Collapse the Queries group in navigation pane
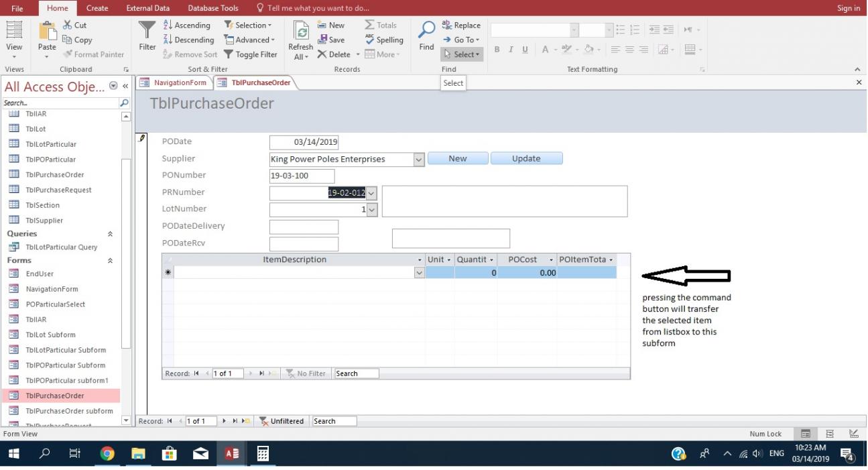 (110, 234)
